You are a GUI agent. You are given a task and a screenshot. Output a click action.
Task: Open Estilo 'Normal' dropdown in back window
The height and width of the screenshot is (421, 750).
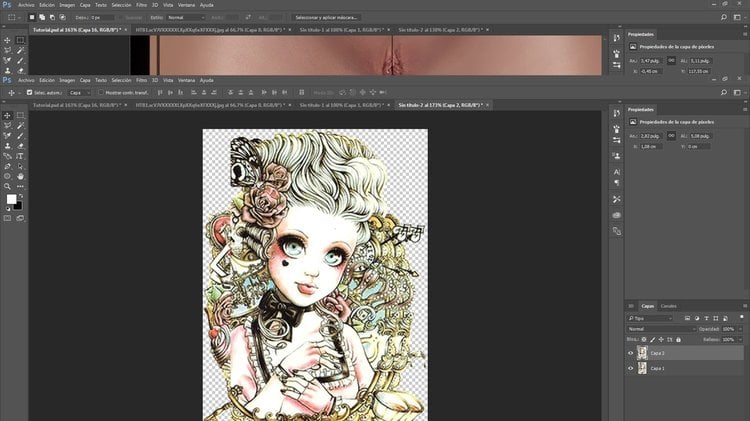pos(186,17)
